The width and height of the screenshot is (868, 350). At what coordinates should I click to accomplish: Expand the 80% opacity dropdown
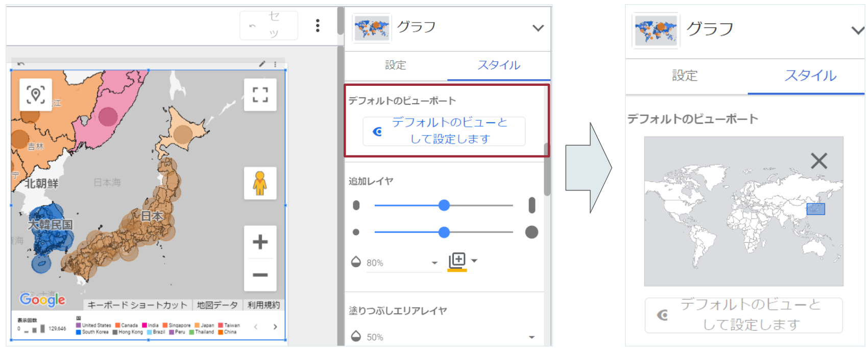point(435,263)
